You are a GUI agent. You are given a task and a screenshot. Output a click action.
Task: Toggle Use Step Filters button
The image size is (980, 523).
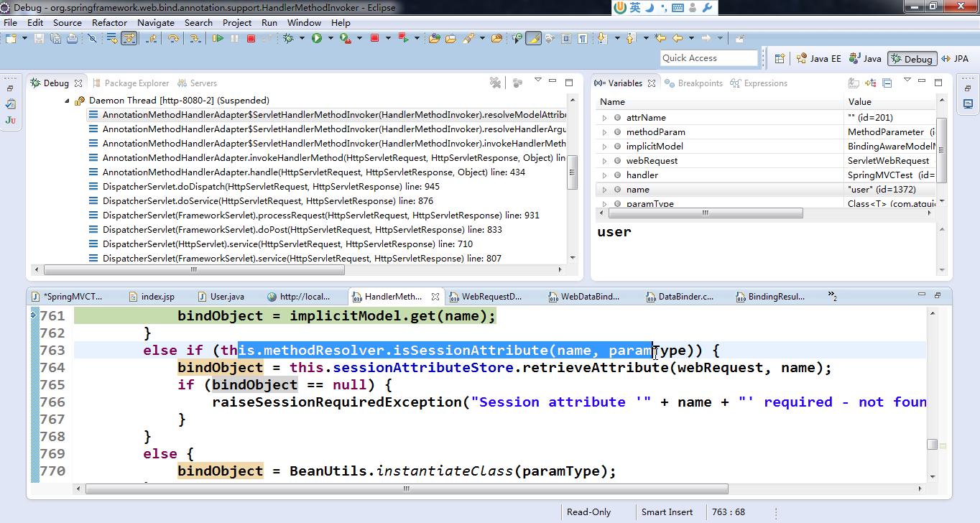129,38
